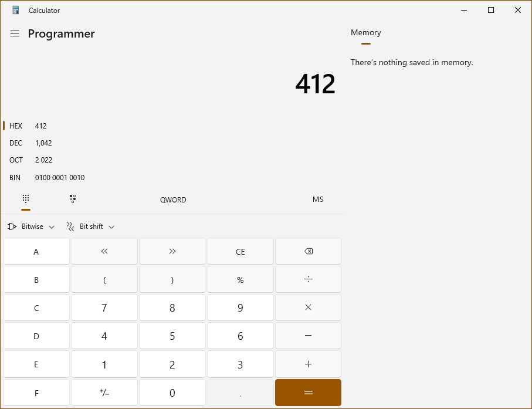This screenshot has width=532, height=409.
Task: Click MS to store in memory
Action: point(318,200)
